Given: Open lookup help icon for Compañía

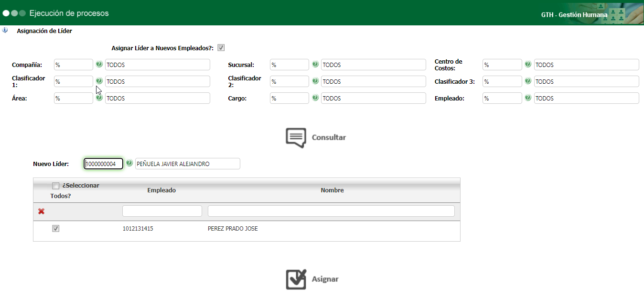Looking at the screenshot, I should [99, 65].
